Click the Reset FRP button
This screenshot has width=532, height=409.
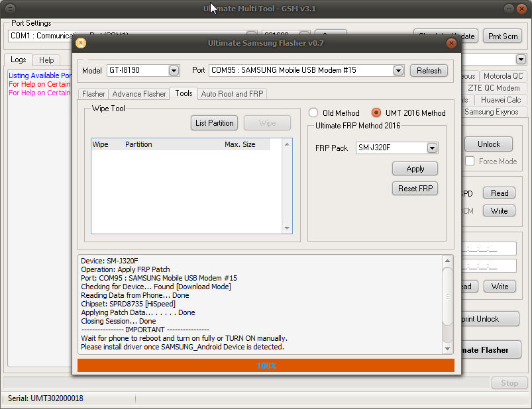(415, 189)
